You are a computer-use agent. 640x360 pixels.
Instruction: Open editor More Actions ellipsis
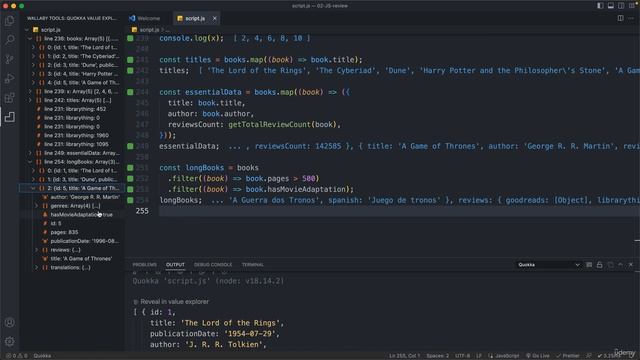(x=631, y=18)
